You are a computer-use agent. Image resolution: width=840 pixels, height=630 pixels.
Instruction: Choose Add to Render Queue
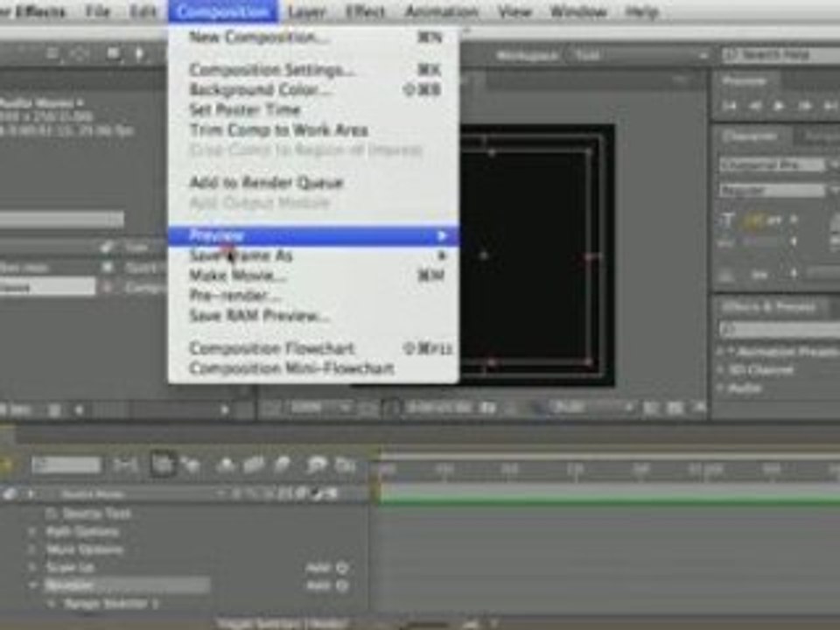tap(313, 183)
